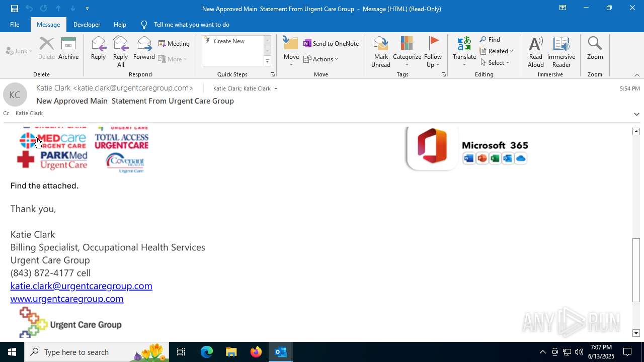
Task: Archive this message
Action: click(x=68, y=49)
